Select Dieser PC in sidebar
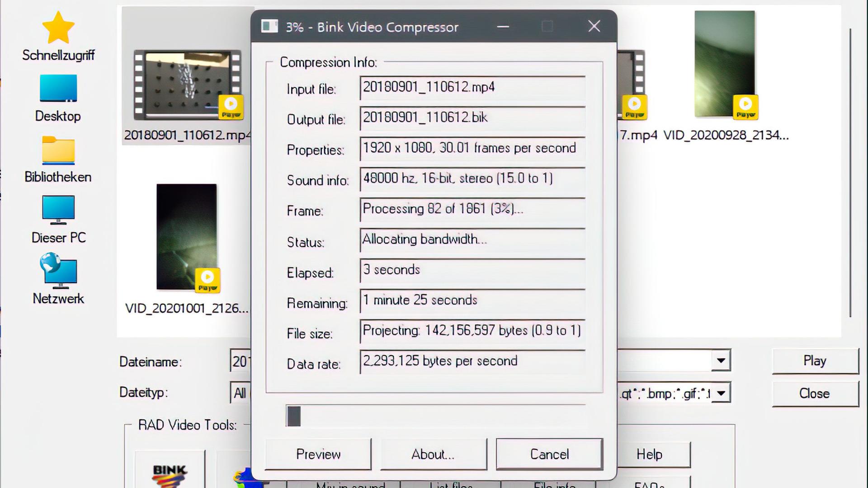 pos(58,220)
